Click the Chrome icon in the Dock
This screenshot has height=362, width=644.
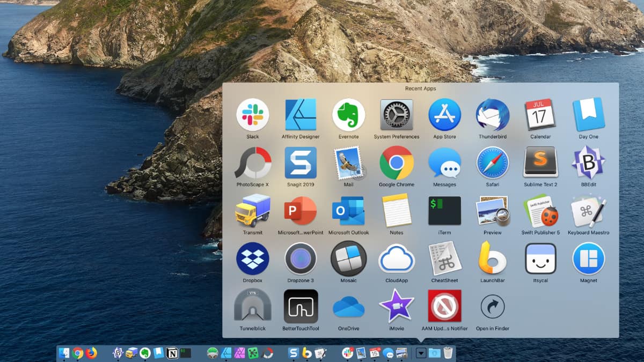tap(78, 352)
